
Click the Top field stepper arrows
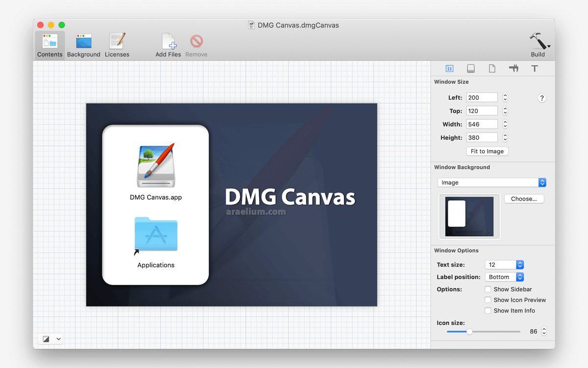pos(505,111)
